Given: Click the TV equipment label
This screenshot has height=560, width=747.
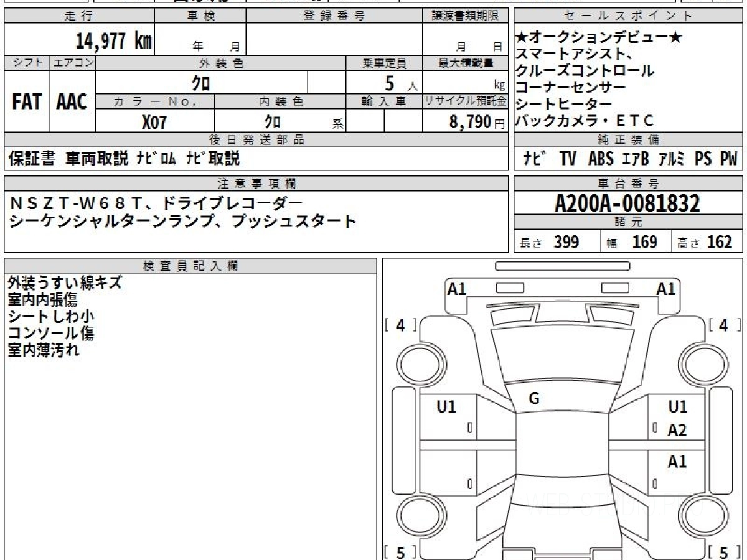Looking at the screenshot, I should coord(568,159).
